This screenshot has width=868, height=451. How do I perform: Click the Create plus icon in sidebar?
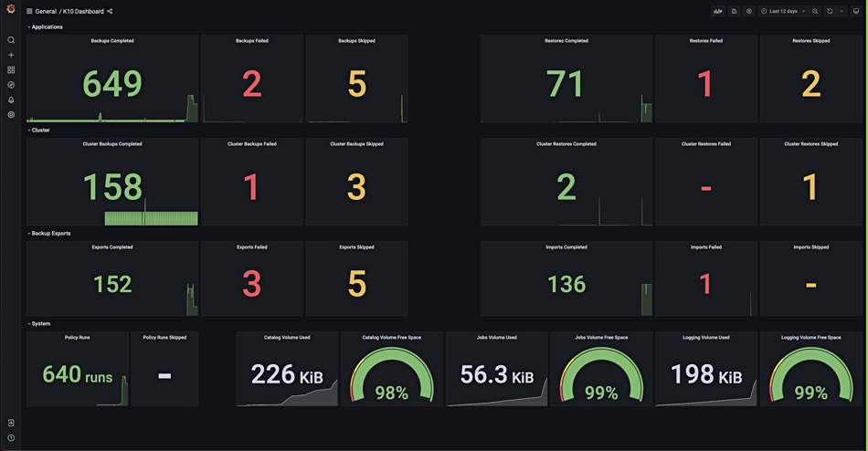11,55
